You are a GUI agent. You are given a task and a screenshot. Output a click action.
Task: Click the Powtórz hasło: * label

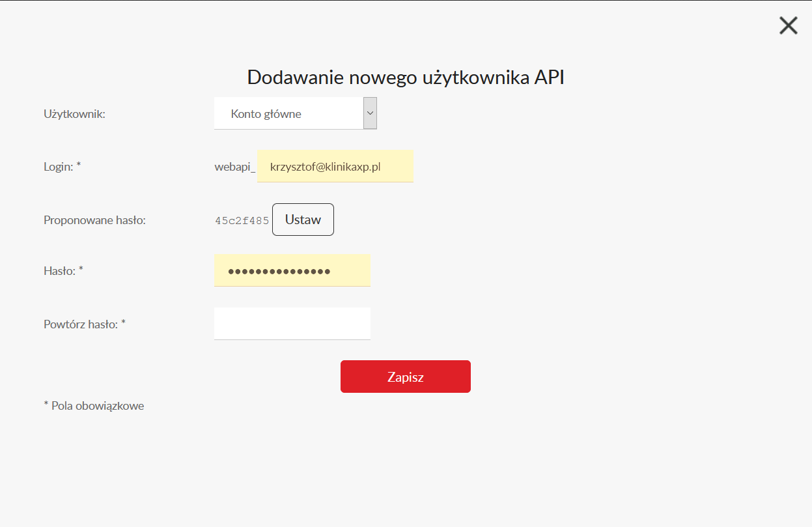click(85, 324)
